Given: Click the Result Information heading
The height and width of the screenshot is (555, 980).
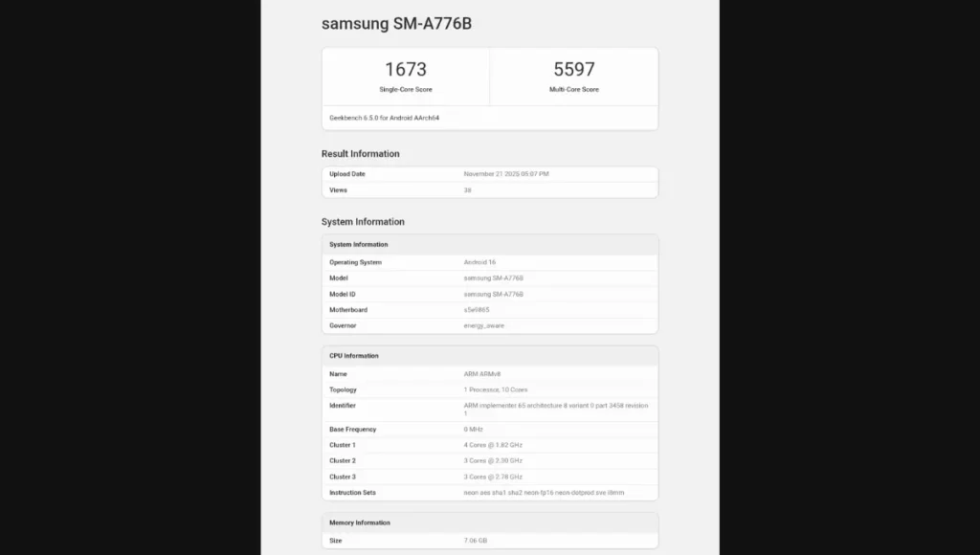Looking at the screenshot, I should (361, 153).
